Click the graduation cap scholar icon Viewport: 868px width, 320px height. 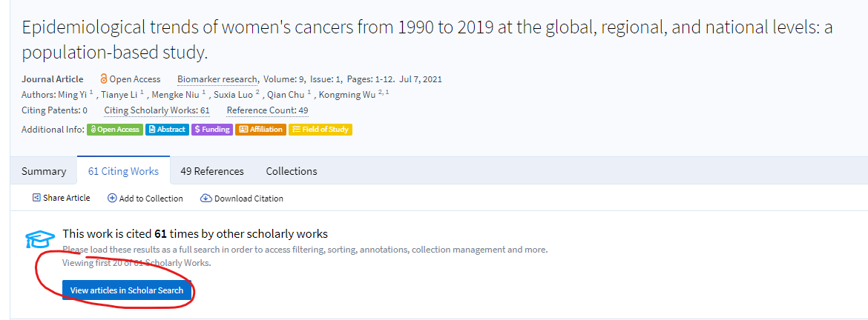40,239
